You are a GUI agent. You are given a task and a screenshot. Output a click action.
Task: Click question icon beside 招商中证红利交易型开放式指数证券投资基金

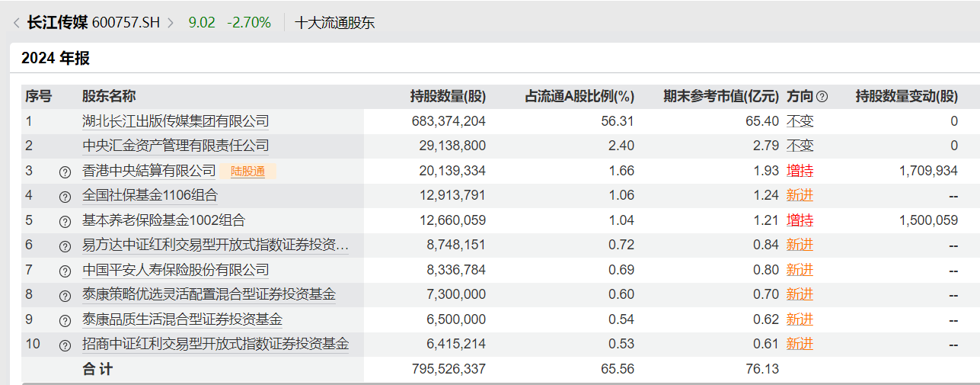tap(65, 345)
